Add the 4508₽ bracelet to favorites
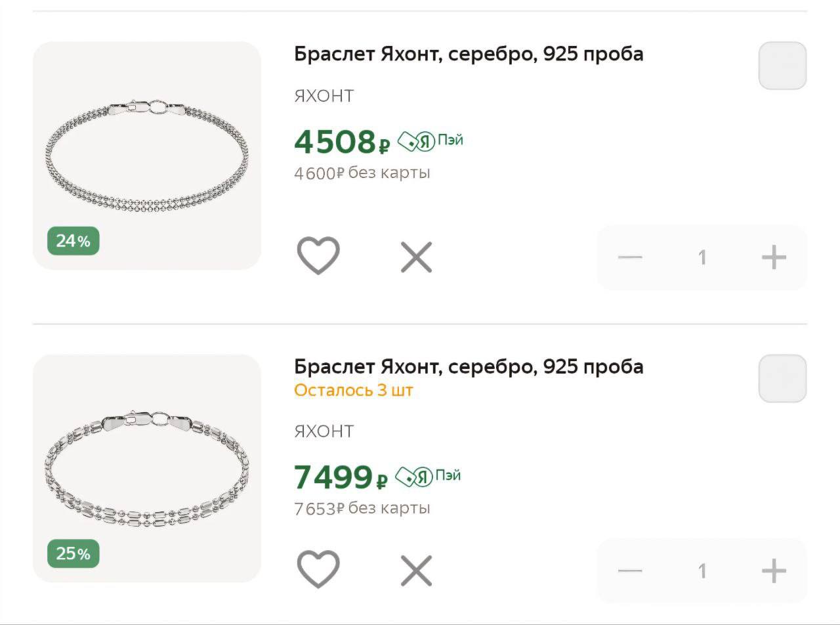This screenshot has height=625, width=840. (318, 256)
